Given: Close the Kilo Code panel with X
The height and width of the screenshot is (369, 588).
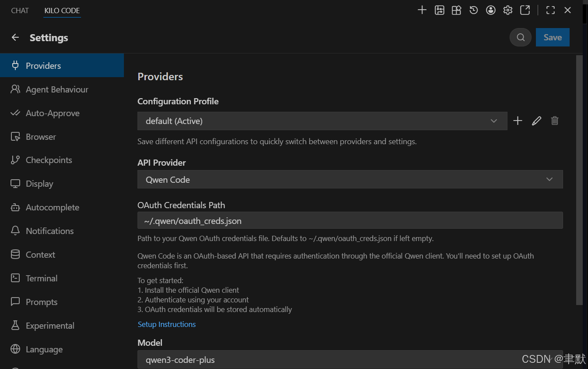Looking at the screenshot, I should tap(568, 10).
